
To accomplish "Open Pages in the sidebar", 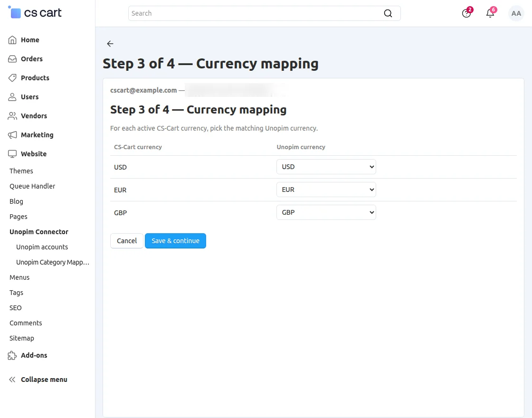I will point(19,217).
